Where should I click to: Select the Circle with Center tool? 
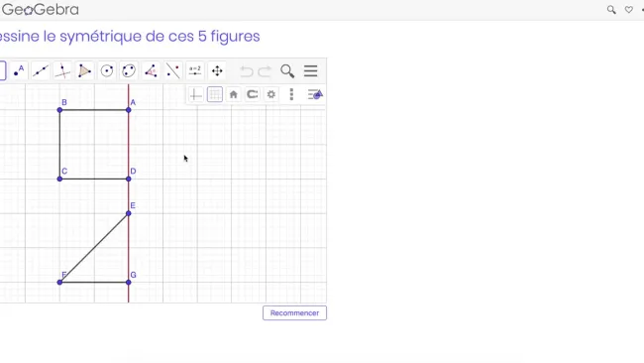(107, 71)
